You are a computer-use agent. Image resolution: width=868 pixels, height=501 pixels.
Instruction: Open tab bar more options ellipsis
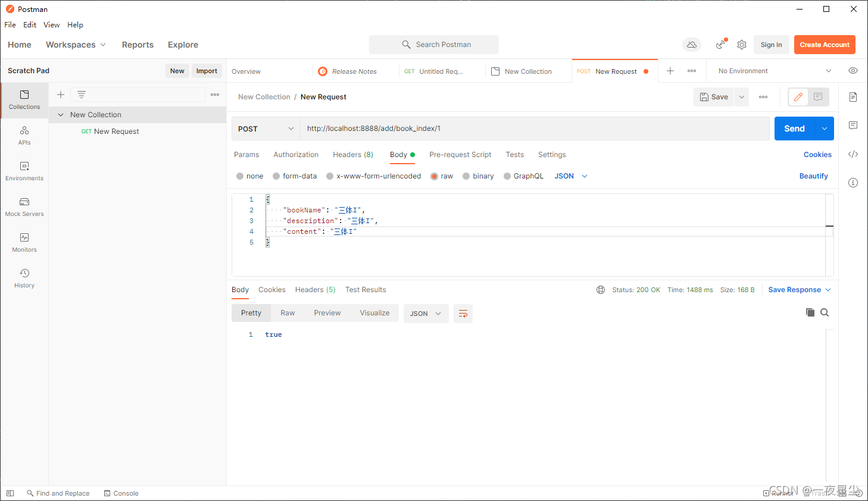coord(692,71)
